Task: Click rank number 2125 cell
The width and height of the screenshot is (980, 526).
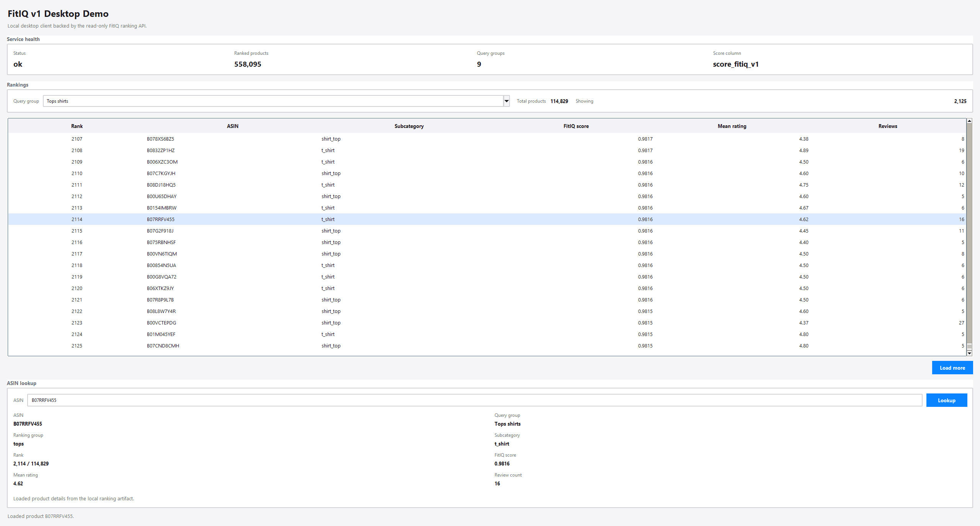Action: [x=77, y=346]
